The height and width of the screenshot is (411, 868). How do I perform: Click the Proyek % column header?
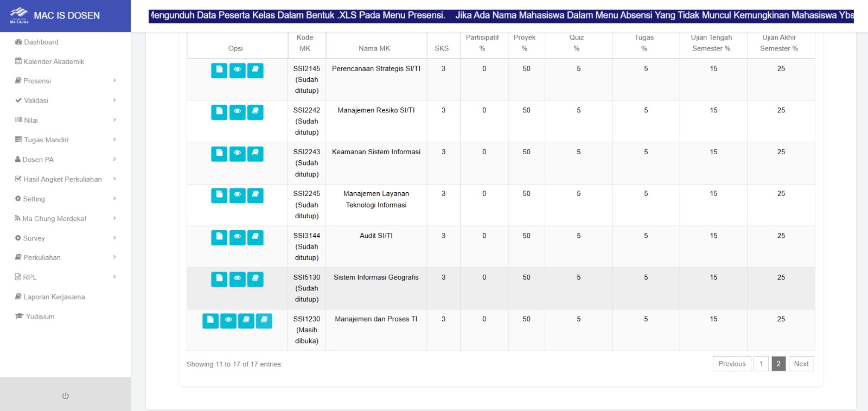click(526, 44)
